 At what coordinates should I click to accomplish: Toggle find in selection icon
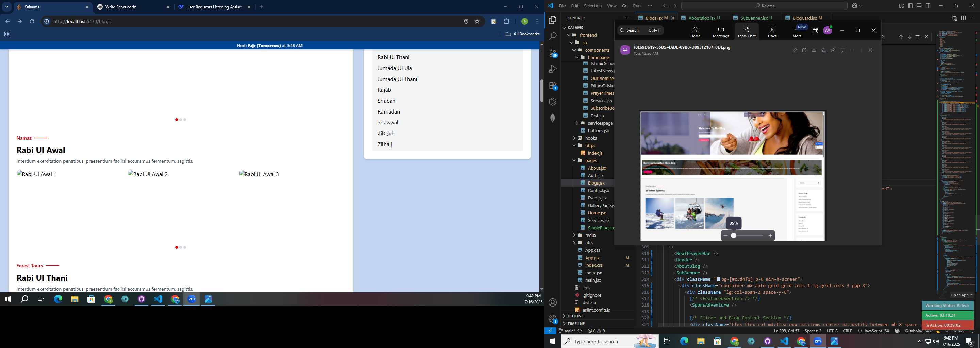point(918,37)
